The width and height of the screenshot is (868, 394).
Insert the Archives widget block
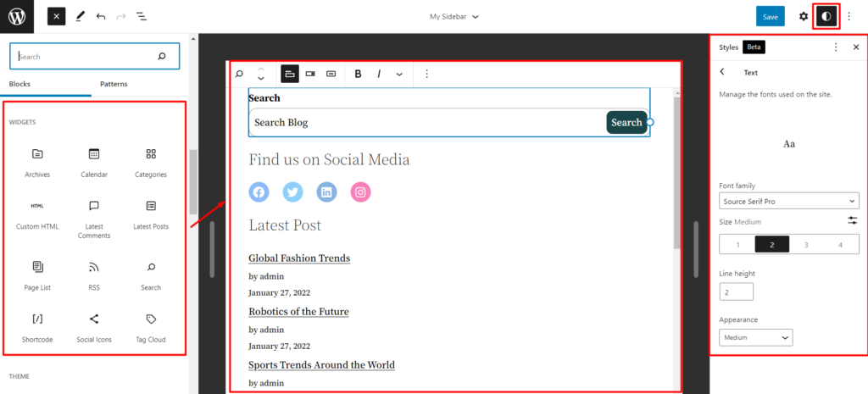click(37, 161)
